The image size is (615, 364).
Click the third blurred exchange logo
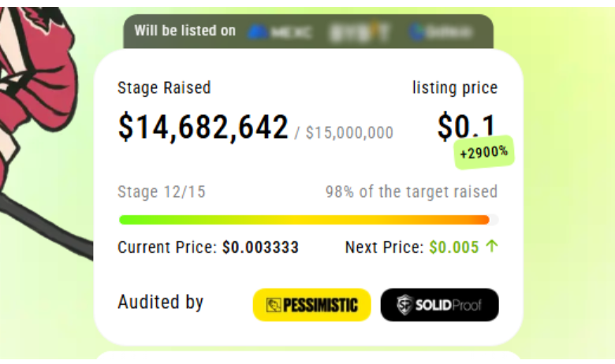(x=441, y=32)
